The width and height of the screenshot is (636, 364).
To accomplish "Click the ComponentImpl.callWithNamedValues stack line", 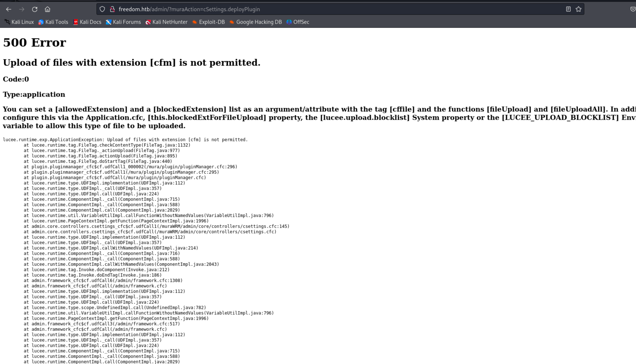I will (x=121, y=264).
